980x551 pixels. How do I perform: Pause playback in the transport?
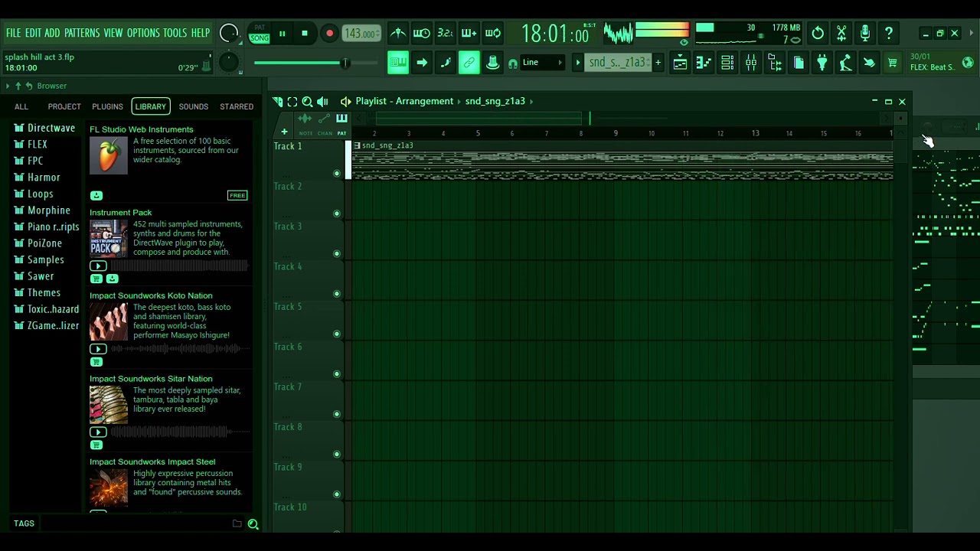pos(282,34)
